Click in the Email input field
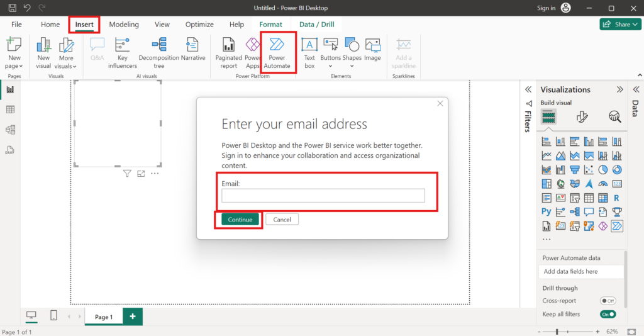 323,196
